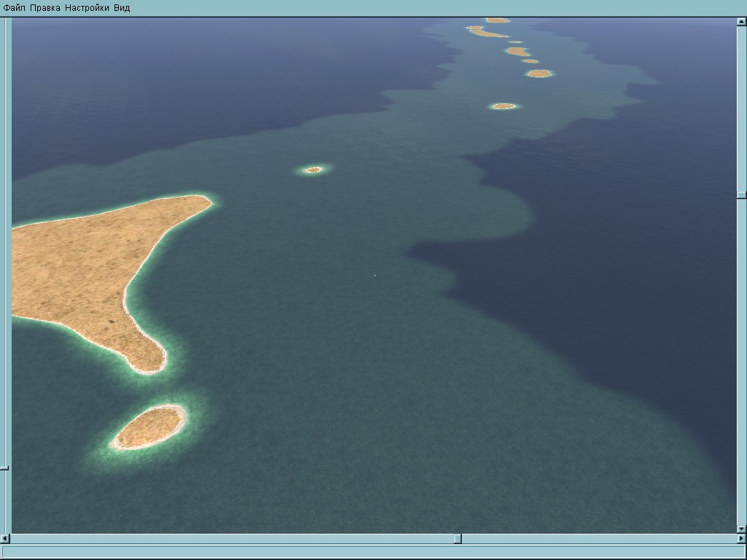
Task: Click the vertical scrollbar up arrow
Action: (742, 21)
